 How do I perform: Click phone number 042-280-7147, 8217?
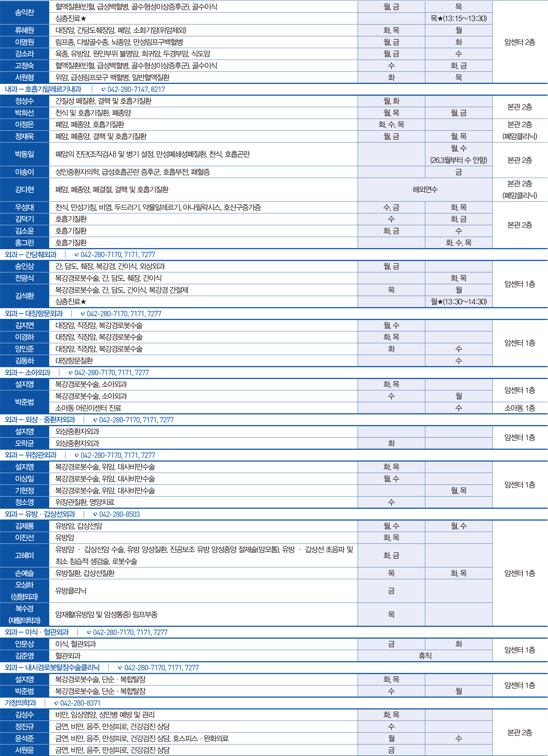point(136,89)
